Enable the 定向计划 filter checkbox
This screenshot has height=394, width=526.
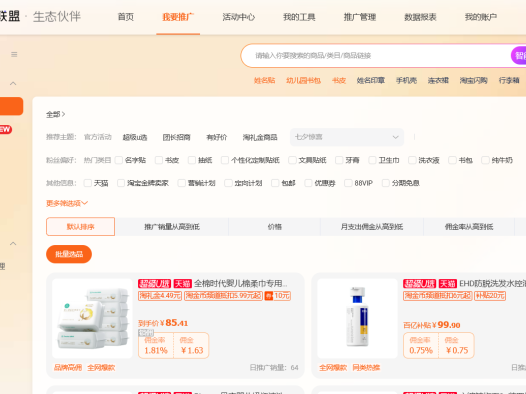[228, 183]
